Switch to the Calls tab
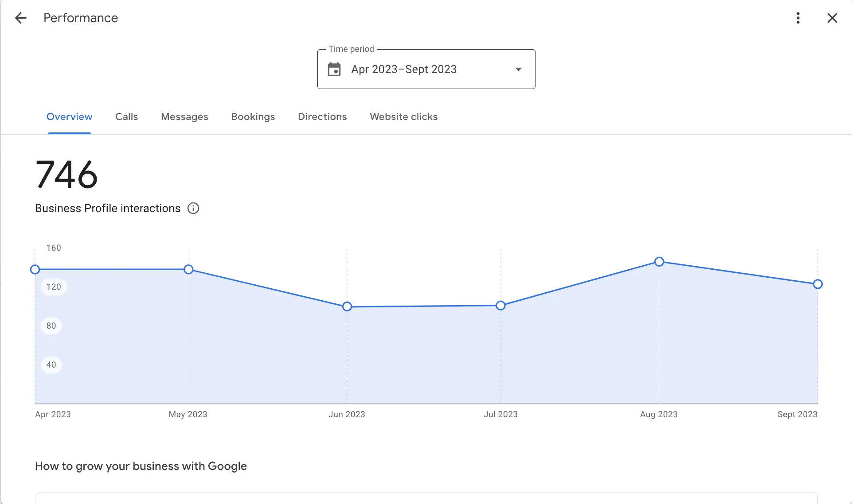Viewport: 852px width, 504px height. (x=126, y=117)
